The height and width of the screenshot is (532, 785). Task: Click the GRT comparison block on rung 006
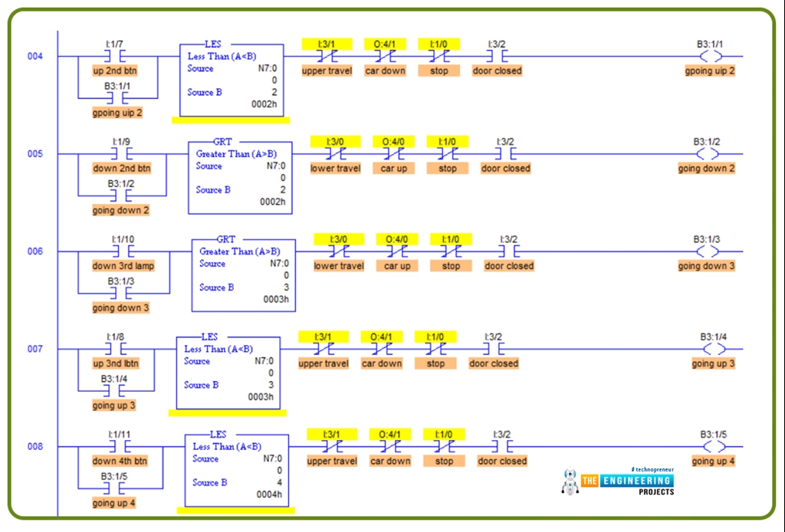coord(242,272)
